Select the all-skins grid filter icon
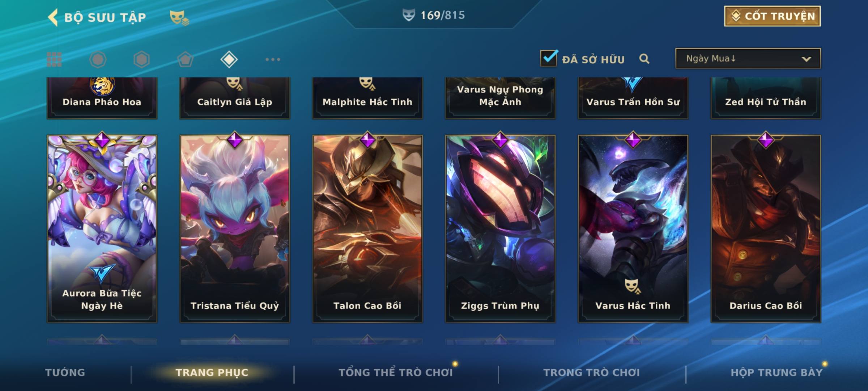Screen dimensions: 868x391 (54, 59)
